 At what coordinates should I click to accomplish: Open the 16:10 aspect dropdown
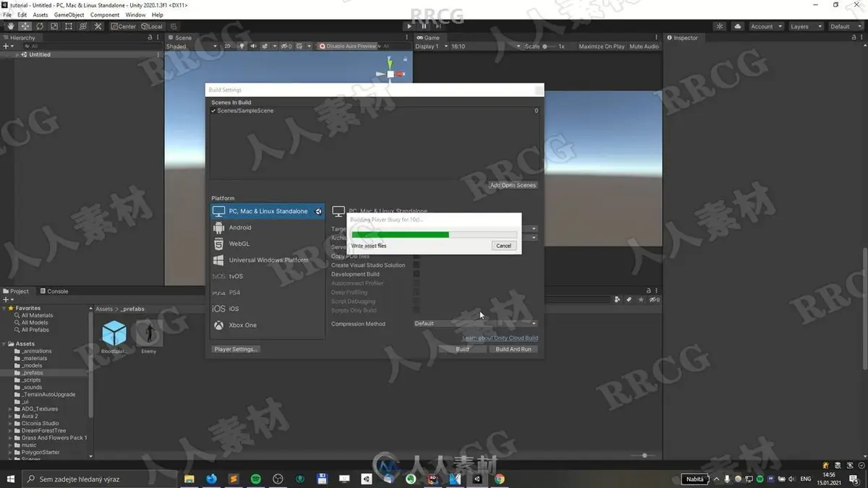pos(485,46)
